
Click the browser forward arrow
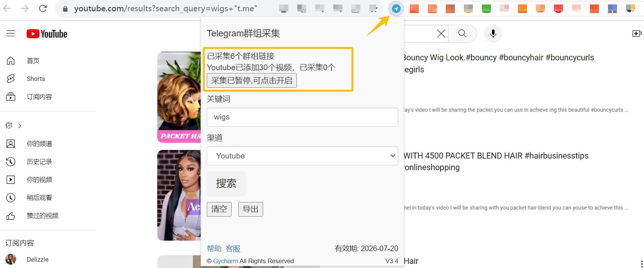click(x=25, y=8)
